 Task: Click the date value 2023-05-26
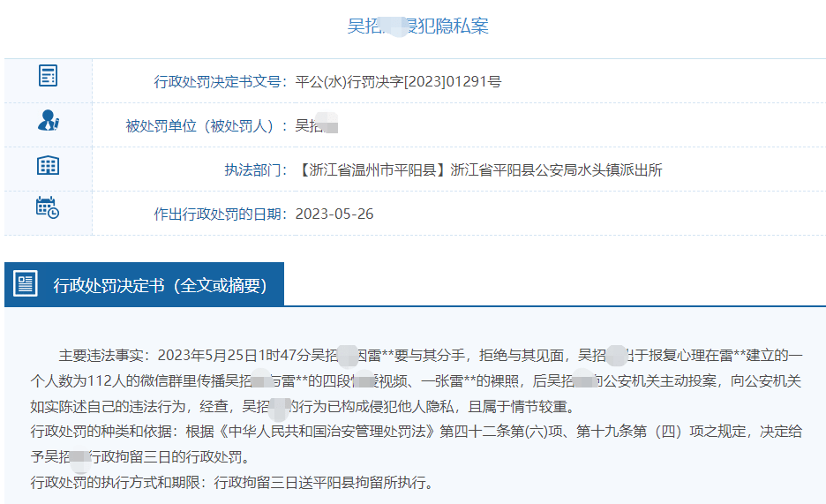pos(334,214)
